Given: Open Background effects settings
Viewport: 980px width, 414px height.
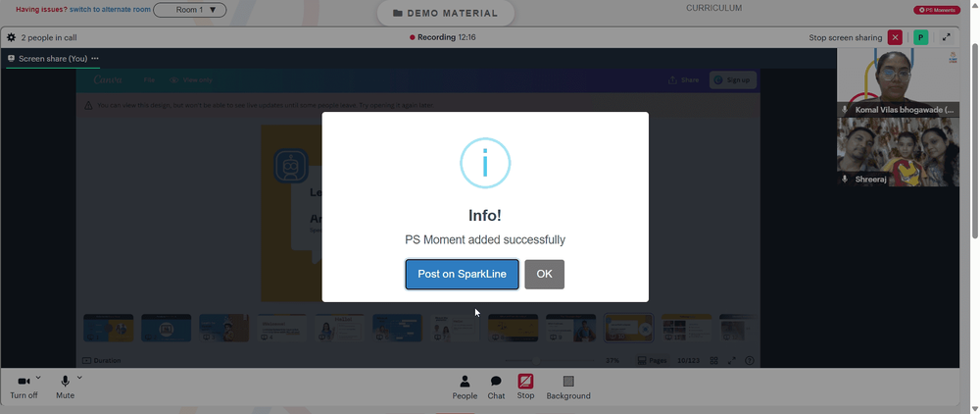Looking at the screenshot, I should [x=568, y=388].
